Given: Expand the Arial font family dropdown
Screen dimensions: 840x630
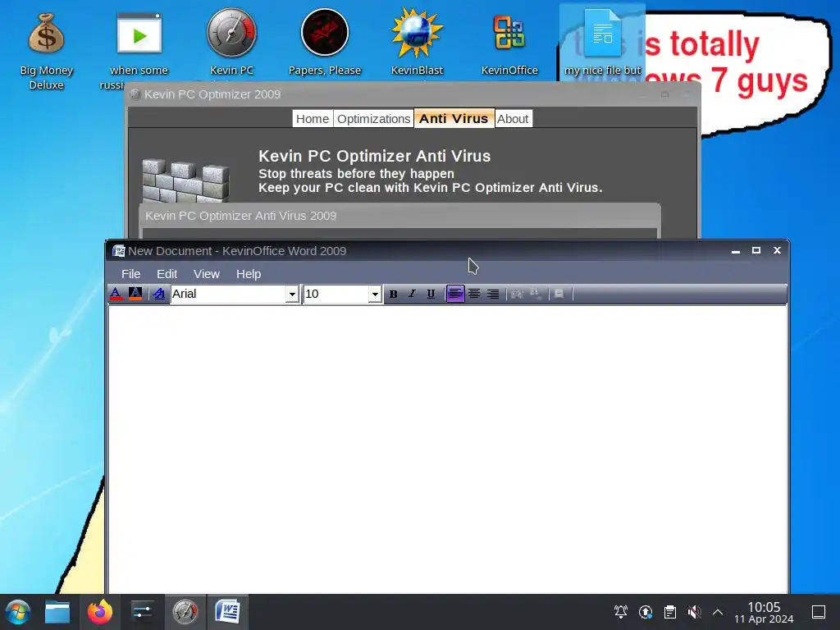Looking at the screenshot, I should 292,294.
